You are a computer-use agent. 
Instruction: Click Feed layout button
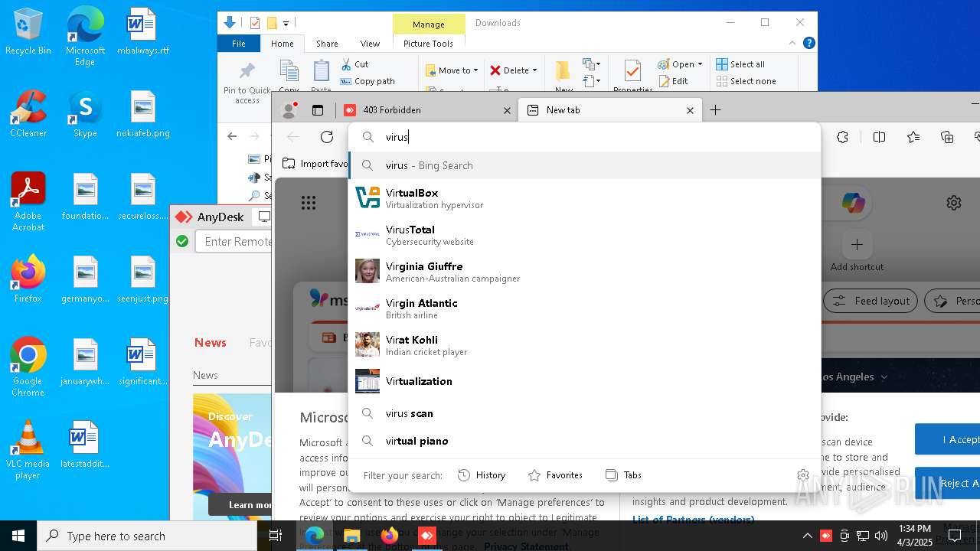(871, 301)
